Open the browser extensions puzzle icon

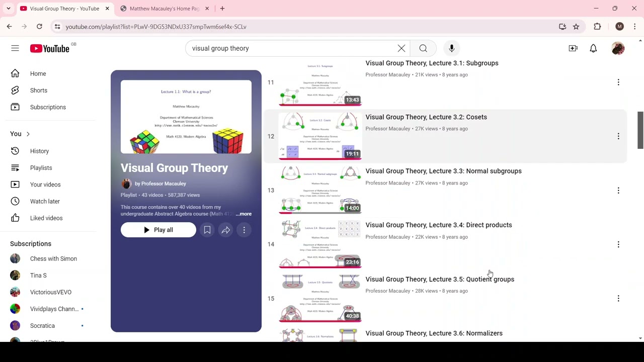(x=597, y=26)
